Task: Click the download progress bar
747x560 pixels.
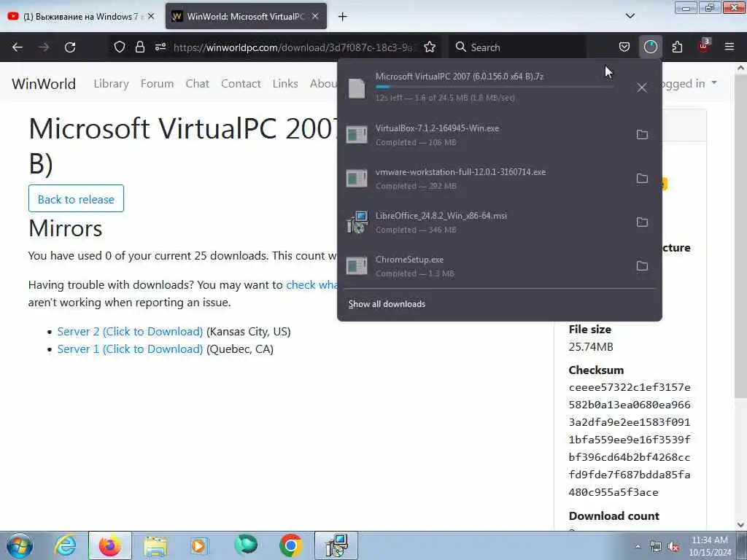Action: pyautogui.click(x=494, y=87)
